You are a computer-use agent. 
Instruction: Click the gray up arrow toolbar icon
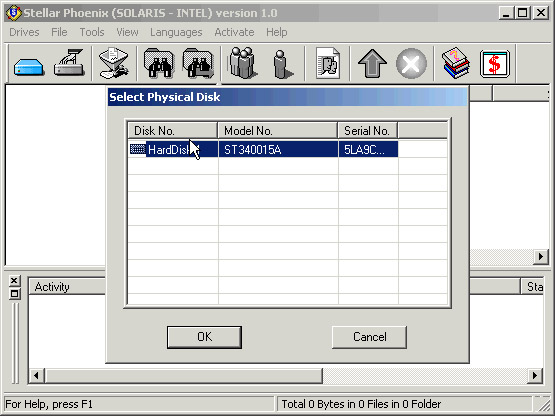pyautogui.click(x=372, y=63)
